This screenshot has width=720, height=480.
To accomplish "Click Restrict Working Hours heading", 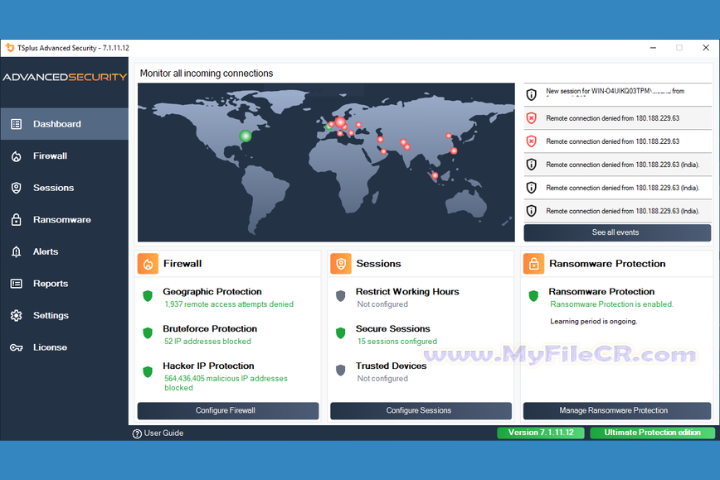I will tap(407, 292).
